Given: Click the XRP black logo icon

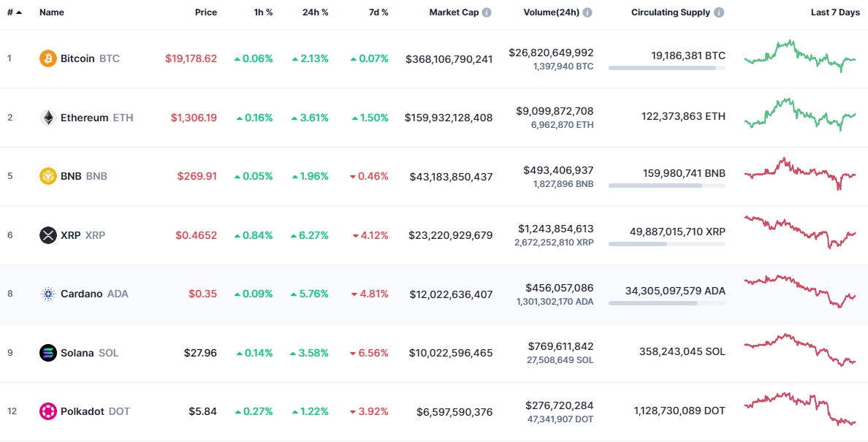Looking at the screenshot, I should pos(48,235).
